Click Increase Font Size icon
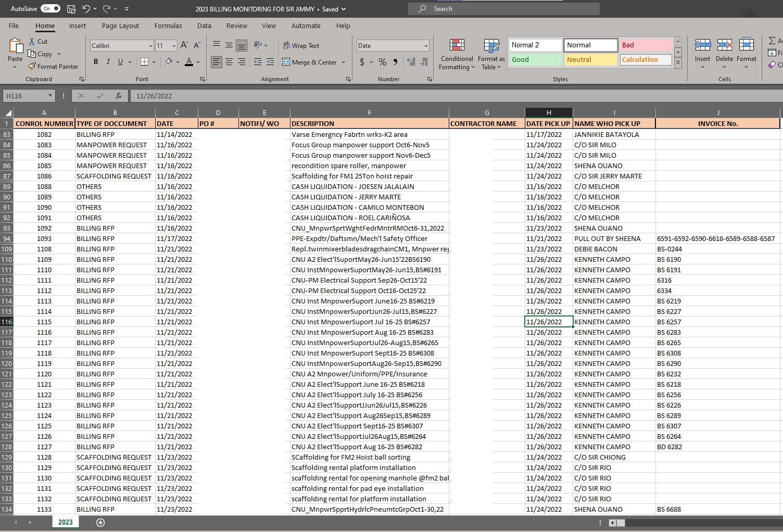The width and height of the screenshot is (783, 532). tap(184, 45)
